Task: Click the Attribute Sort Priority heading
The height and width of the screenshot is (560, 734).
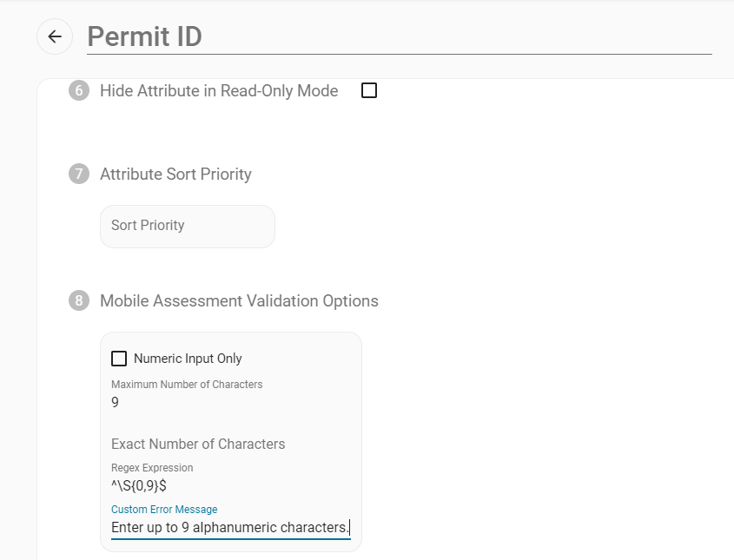Action: pos(175,175)
